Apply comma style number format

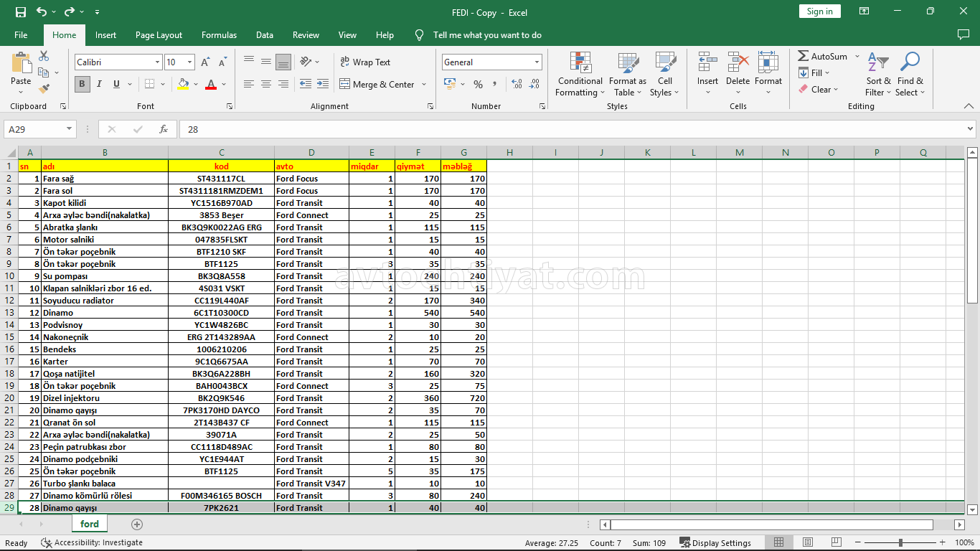(x=496, y=84)
